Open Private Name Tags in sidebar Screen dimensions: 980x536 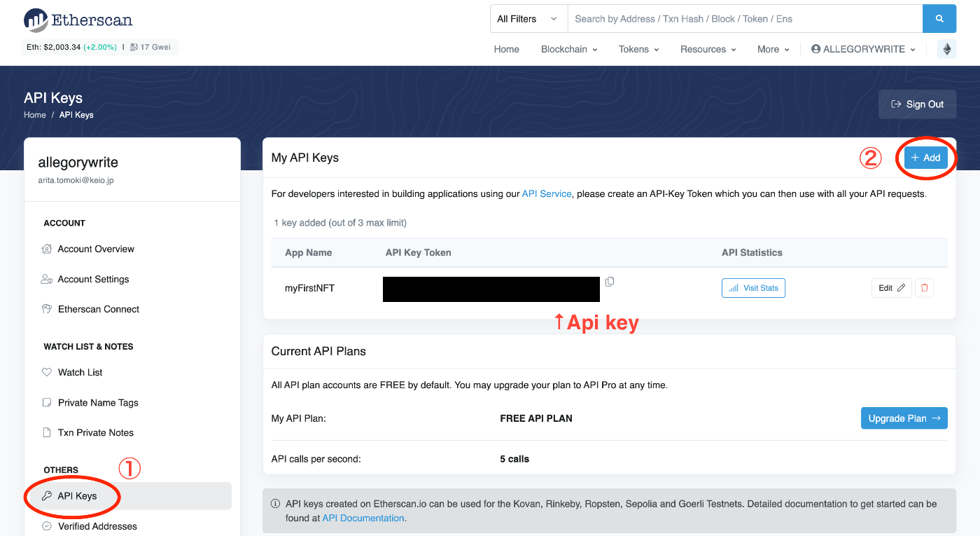click(98, 402)
